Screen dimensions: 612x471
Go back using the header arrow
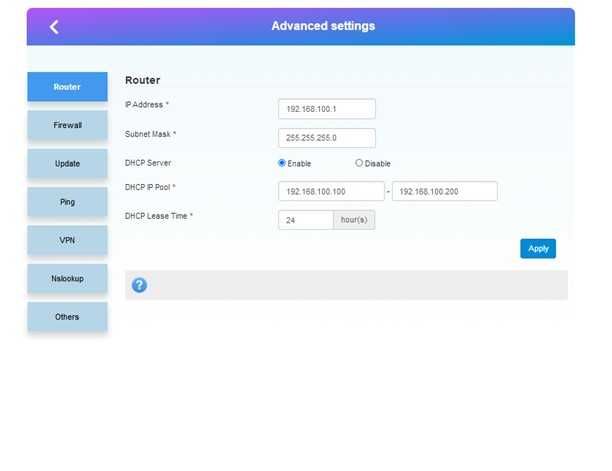tap(54, 27)
